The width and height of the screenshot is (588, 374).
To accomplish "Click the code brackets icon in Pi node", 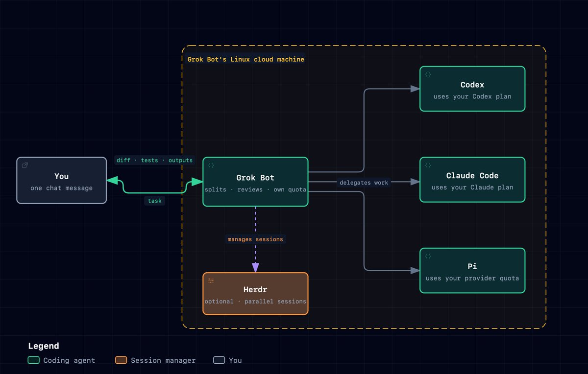I will 428,257.
